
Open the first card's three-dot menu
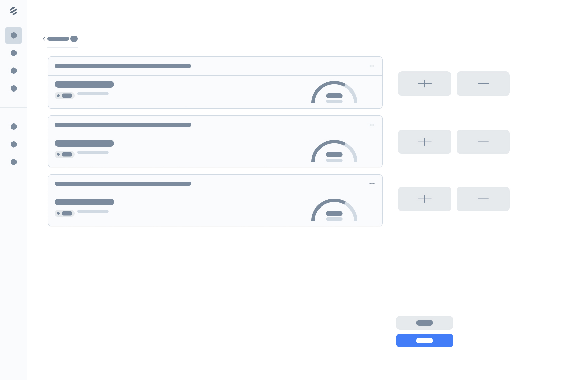tap(372, 66)
